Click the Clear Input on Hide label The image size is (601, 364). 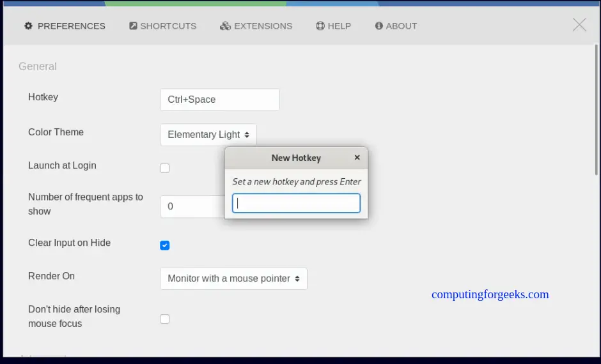point(70,243)
